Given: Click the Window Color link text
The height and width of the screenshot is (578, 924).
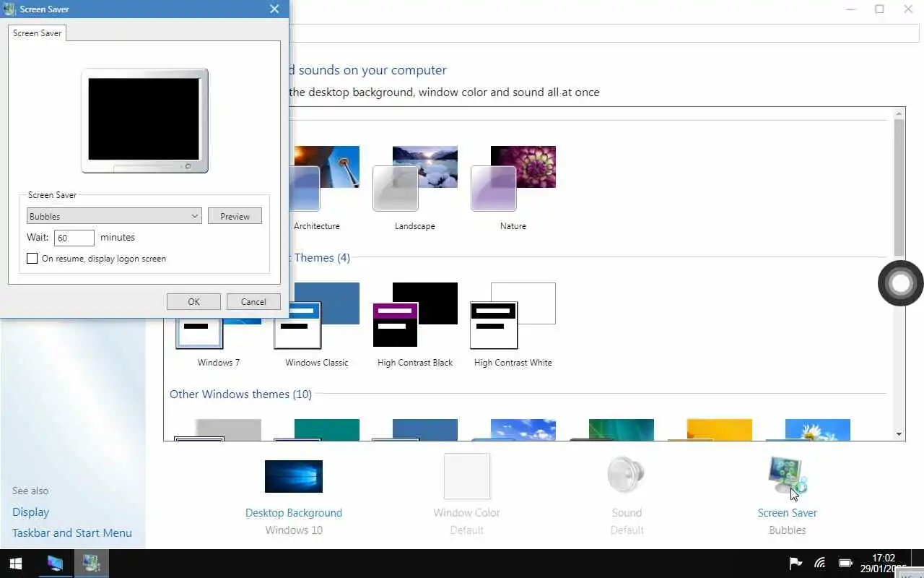Looking at the screenshot, I should (466, 512).
